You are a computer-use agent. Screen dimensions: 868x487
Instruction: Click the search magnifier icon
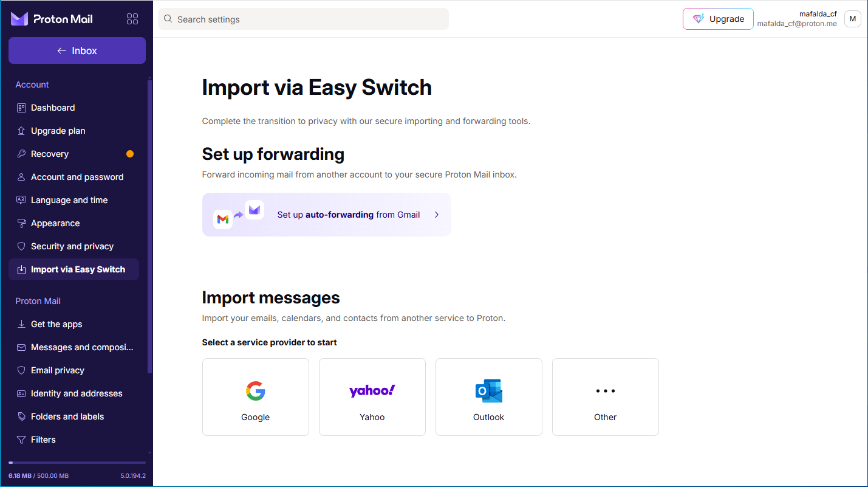pyautogui.click(x=168, y=19)
